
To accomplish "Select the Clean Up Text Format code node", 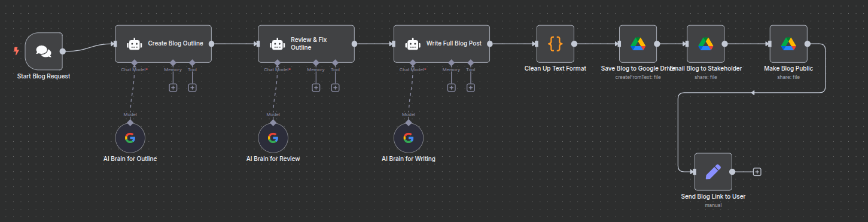I will pos(555,44).
